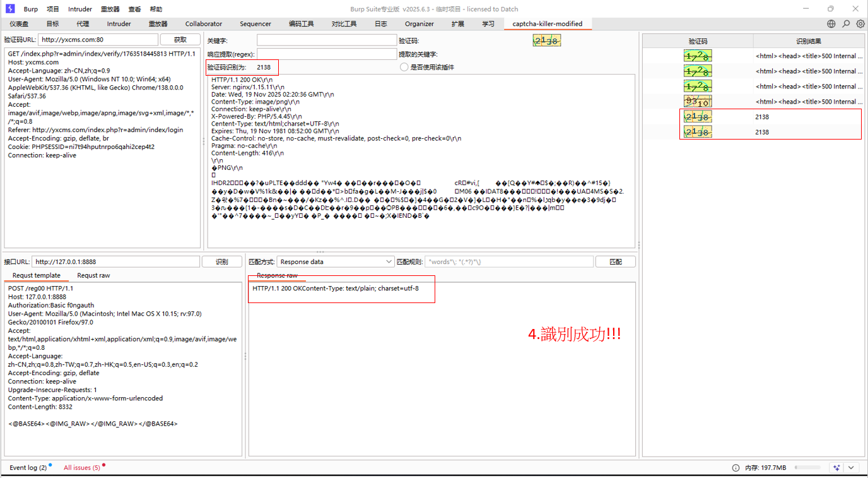Click the Cookie PHPSESSID line in request
The width and height of the screenshot is (868, 478).
81,147
